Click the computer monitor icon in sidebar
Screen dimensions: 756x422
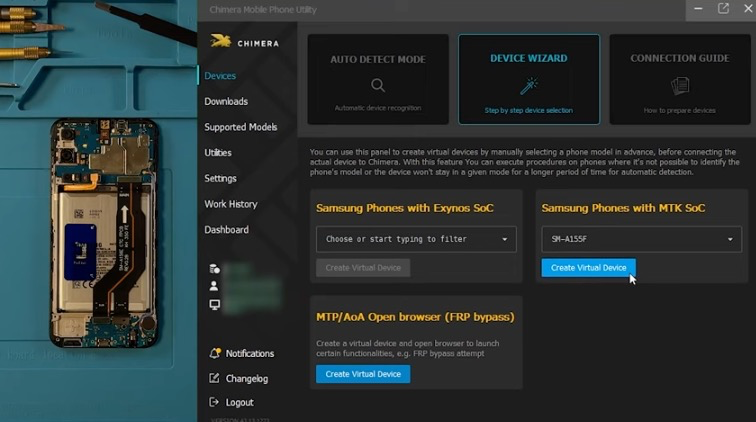[x=215, y=304]
